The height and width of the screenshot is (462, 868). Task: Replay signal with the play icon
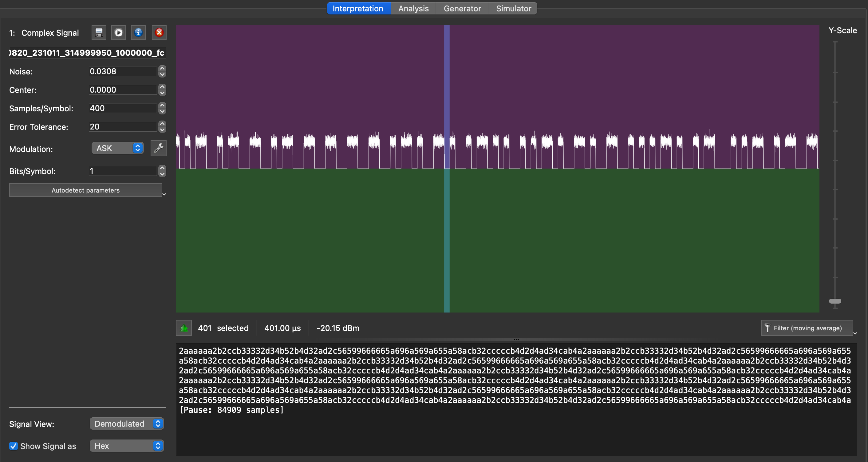(119, 33)
